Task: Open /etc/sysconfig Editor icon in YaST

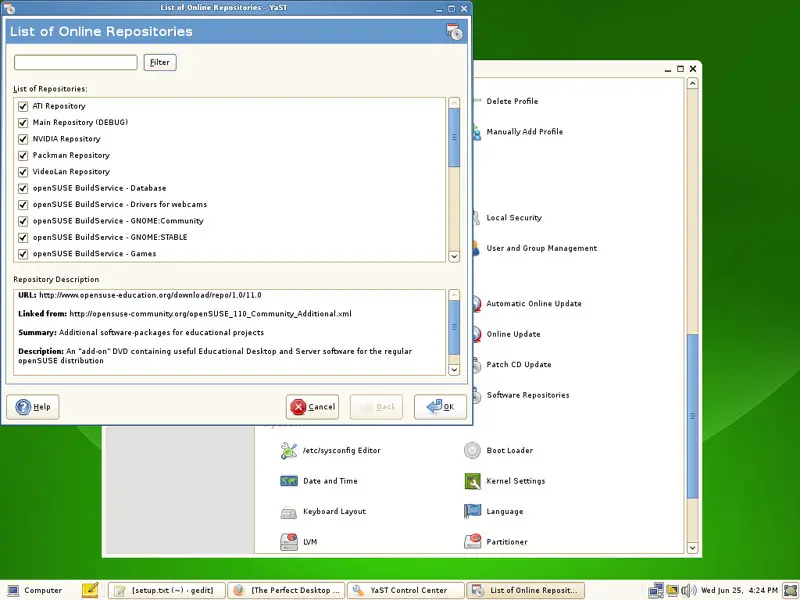Action: point(289,451)
